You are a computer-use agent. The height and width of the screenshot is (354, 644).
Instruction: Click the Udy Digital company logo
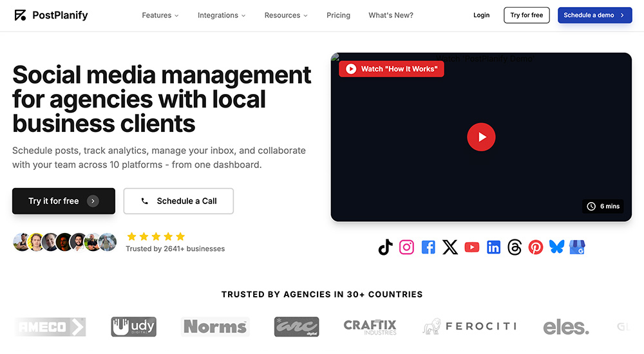[133, 327]
